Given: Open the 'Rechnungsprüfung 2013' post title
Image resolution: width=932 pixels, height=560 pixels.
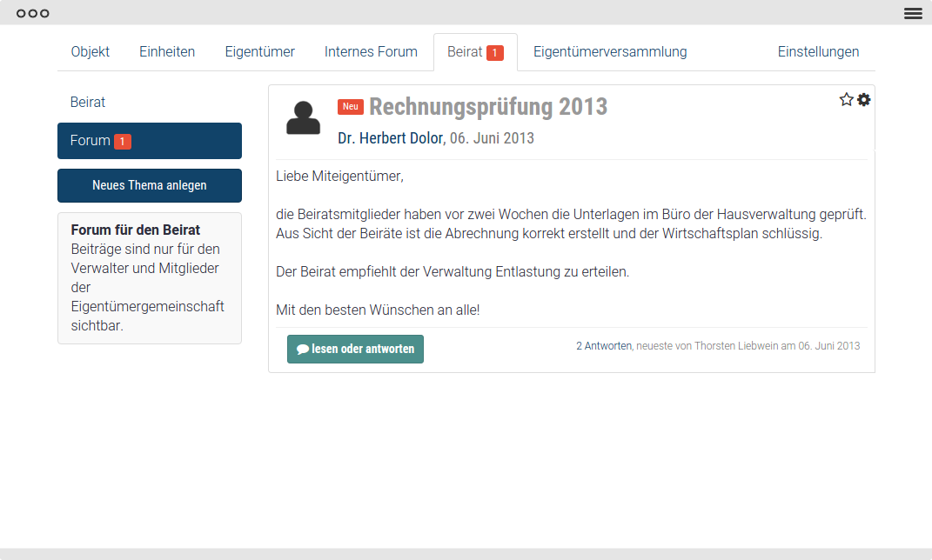Looking at the screenshot, I should click(x=487, y=107).
